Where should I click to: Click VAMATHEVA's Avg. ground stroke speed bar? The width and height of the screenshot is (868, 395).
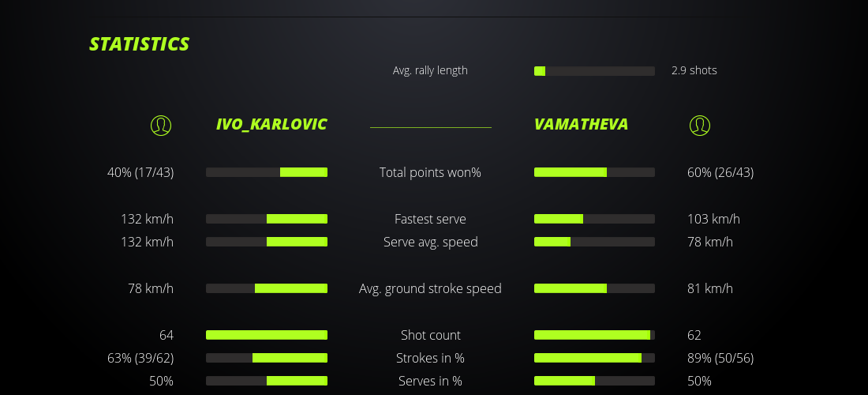pyautogui.click(x=594, y=288)
